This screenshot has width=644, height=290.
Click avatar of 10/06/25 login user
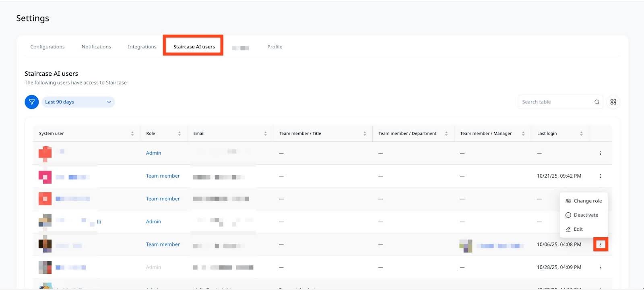(x=45, y=245)
